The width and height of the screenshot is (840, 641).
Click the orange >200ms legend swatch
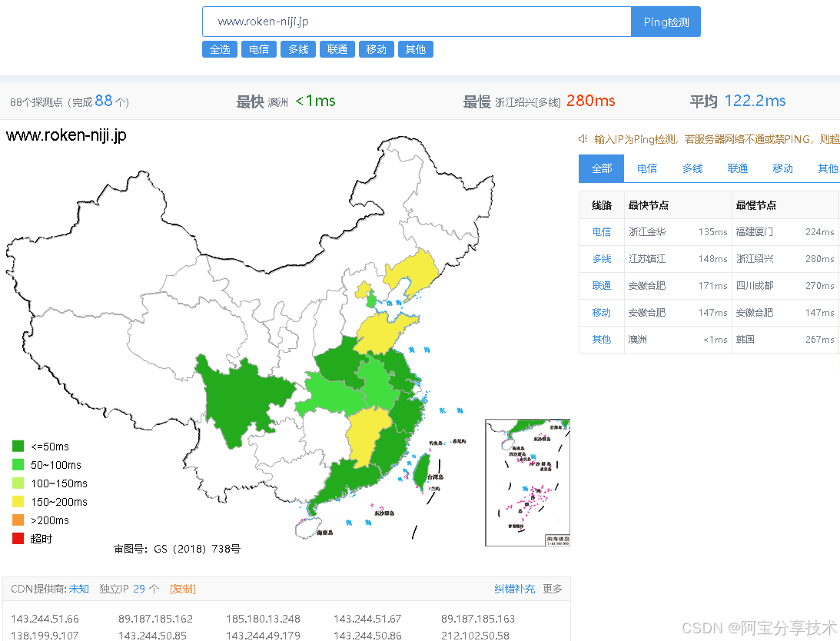click(18, 520)
